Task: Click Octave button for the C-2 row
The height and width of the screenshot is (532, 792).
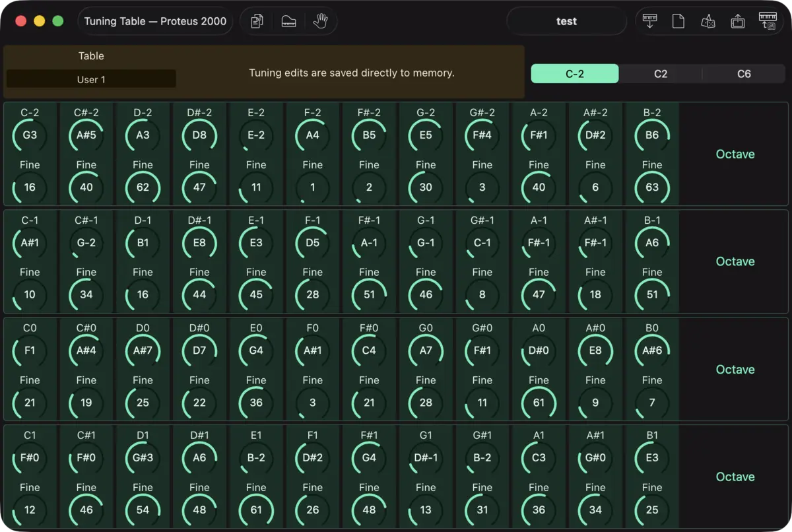Action: point(735,154)
